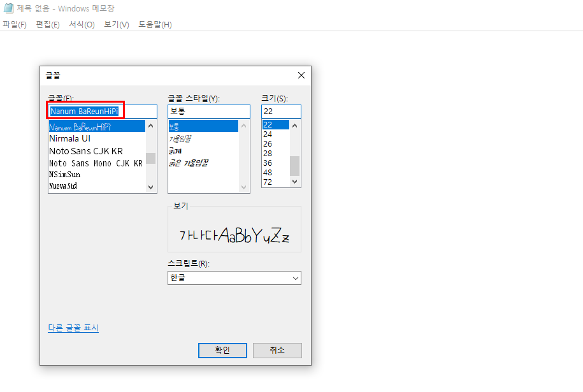The image size is (583, 392).
Task: Select size 22 in the size list
Action: [276, 124]
